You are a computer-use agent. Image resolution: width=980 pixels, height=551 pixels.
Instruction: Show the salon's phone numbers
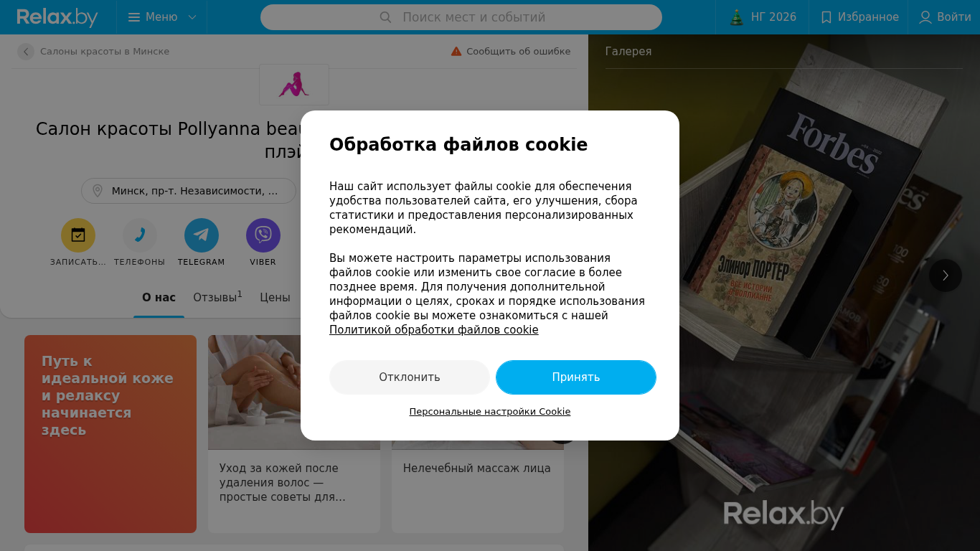(x=140, y=235)
